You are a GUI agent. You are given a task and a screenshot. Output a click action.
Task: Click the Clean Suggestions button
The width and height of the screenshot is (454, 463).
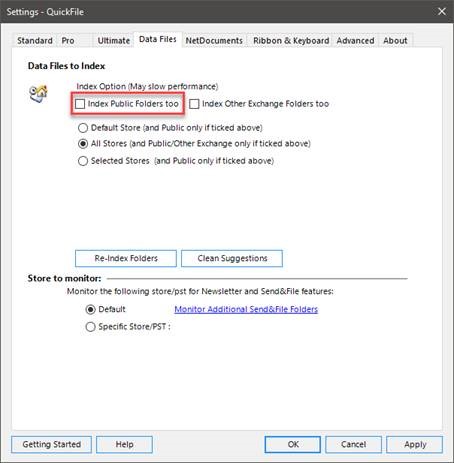[x=232, y=258]
